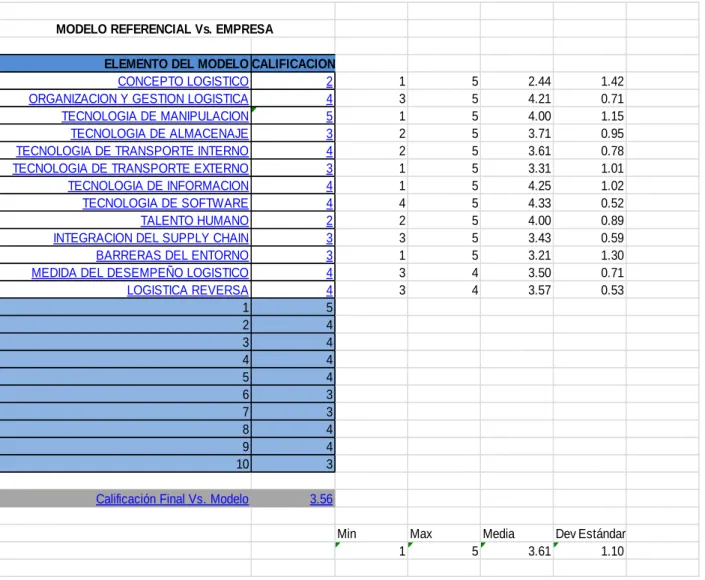Select the blue cell numbered 6
The image size is (705, 580).
[x=125, y=395]
